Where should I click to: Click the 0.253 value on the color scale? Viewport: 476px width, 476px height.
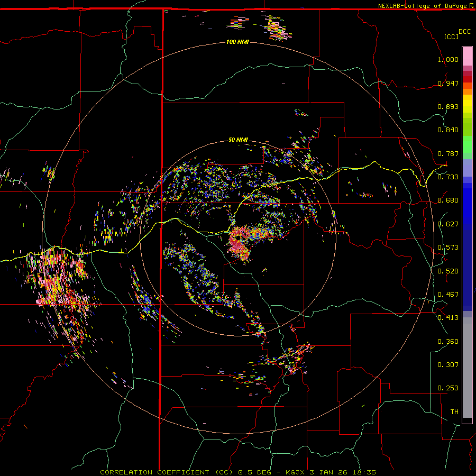tap(448, 388)
